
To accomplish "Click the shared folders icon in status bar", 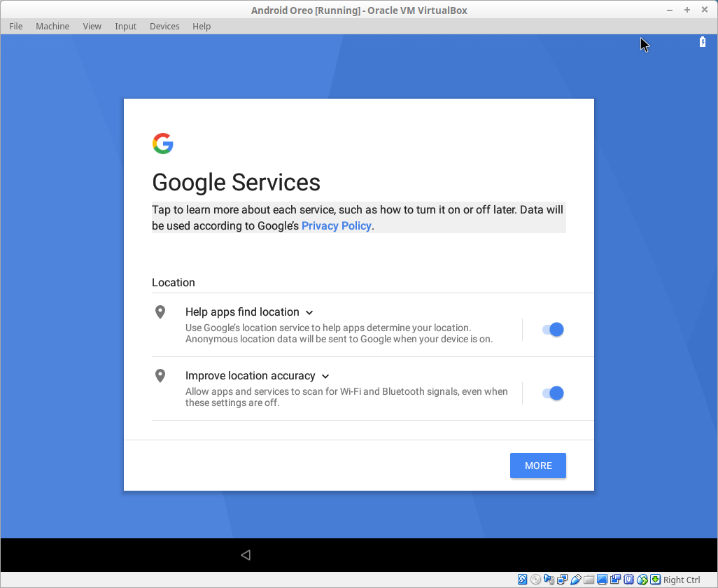I will (589, 580).
